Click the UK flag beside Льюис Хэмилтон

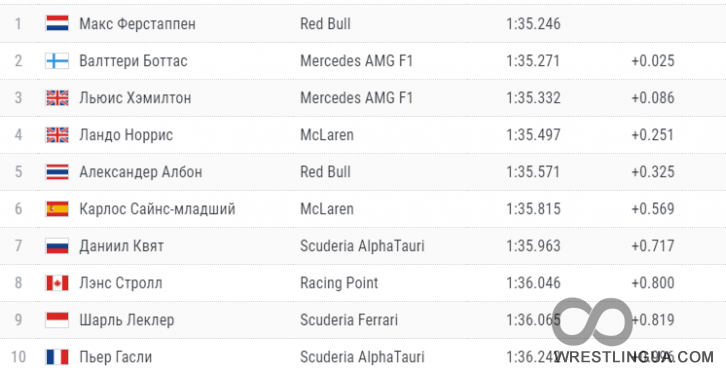click(57, 98)
